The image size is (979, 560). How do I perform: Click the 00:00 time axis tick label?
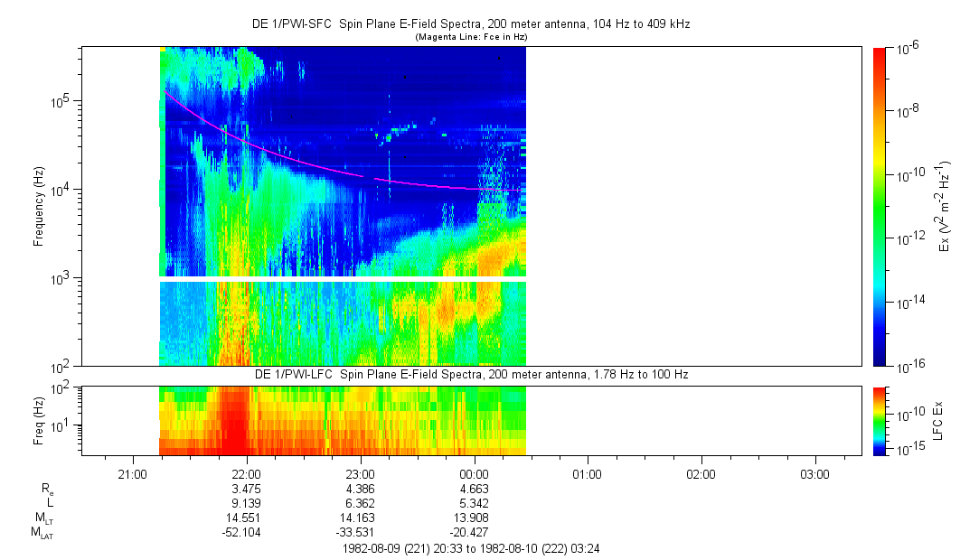click(475, 473)
